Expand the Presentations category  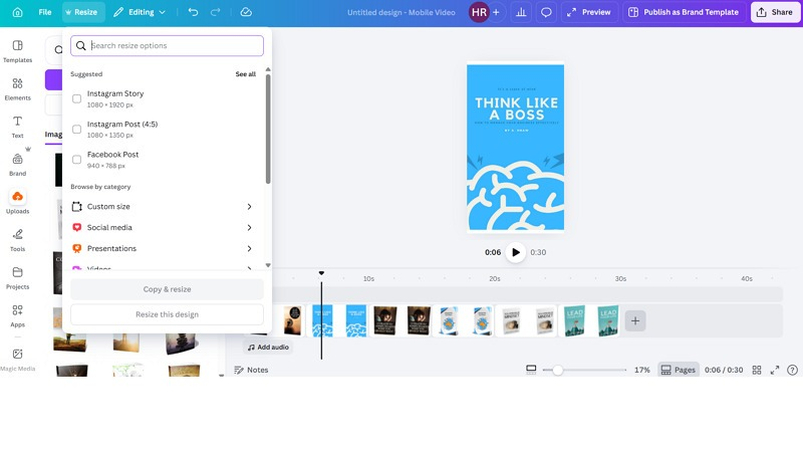(163, 248)
